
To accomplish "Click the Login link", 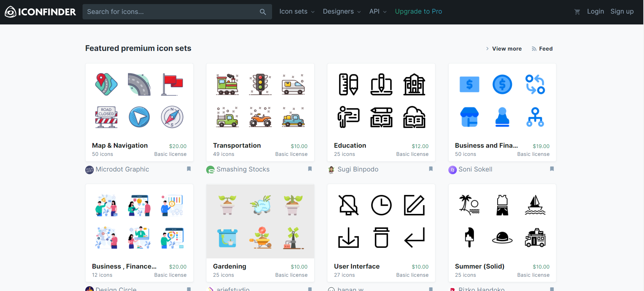I will tap(595, 12).
